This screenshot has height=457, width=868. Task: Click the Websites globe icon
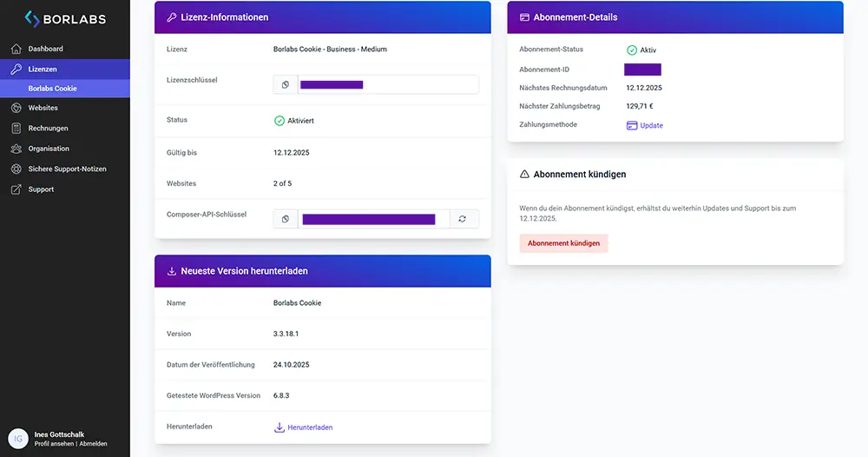pos(16,108)
